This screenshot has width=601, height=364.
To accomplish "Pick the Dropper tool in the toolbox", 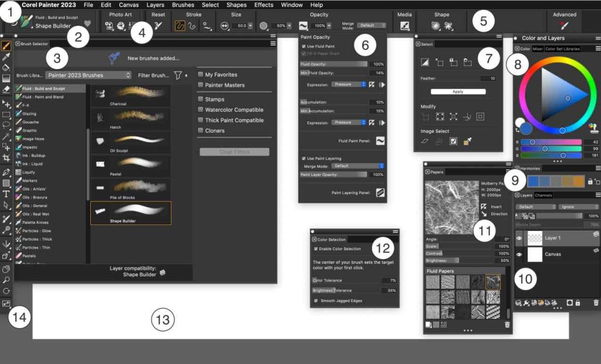I will [x=6, y=57].
